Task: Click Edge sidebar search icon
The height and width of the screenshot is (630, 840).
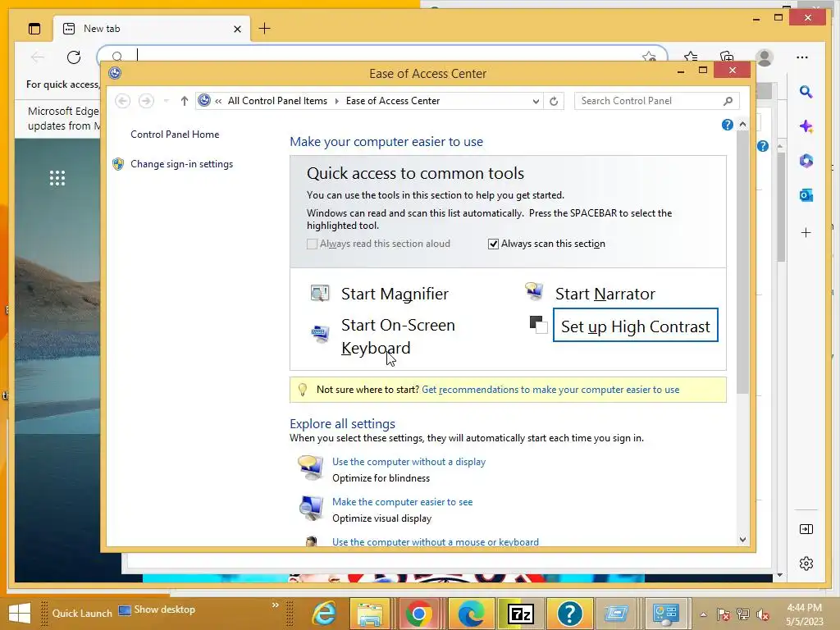Action: point(806,92)
